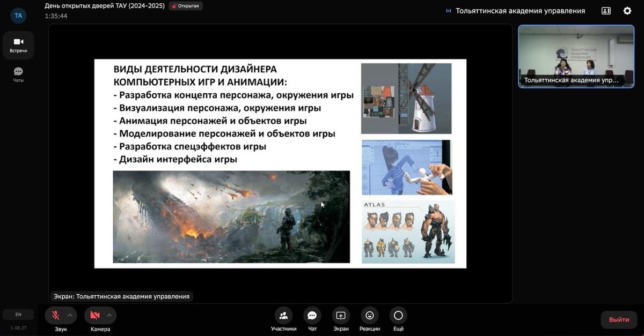
Task: Open the TA profile avatar
Action: coord(18,16)
